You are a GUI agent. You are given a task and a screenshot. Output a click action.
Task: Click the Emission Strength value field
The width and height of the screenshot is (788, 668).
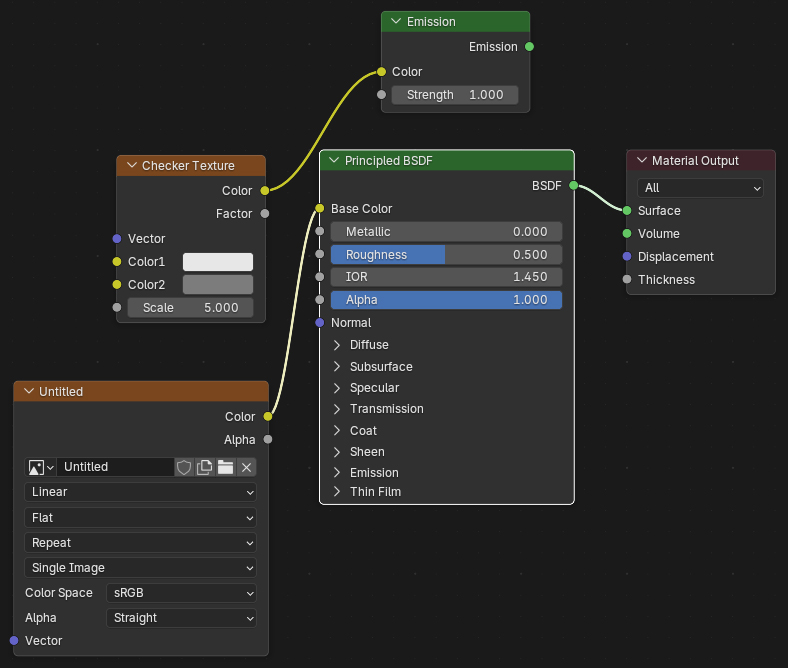(x=455, y=95)
